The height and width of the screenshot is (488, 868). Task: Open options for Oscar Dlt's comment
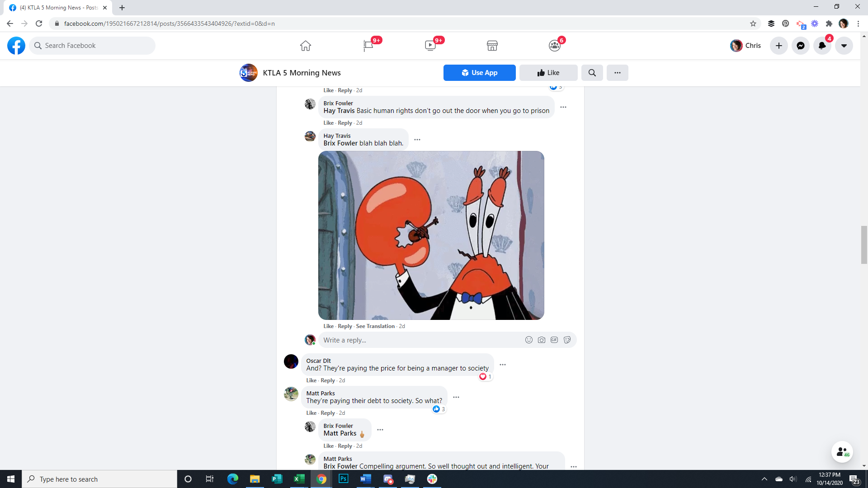pyautogui.click(x=503, y=365)
